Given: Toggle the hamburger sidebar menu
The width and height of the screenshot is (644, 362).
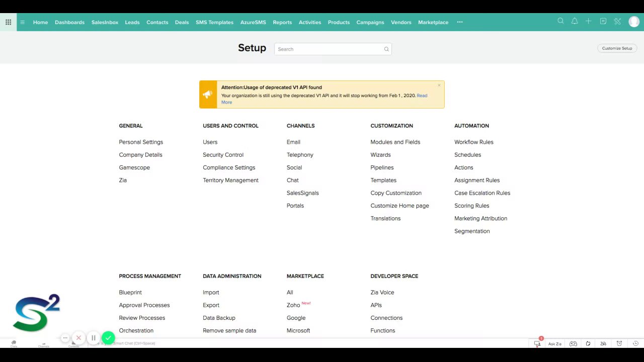Looking at the screenshot, I should coord(23,22).
